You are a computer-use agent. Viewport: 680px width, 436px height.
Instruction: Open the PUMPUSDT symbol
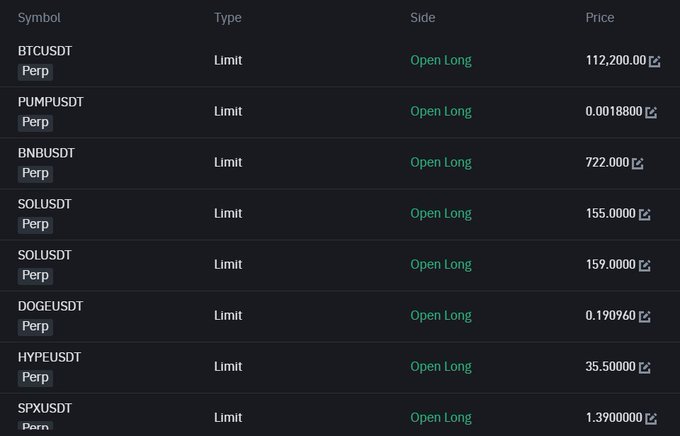50,102
